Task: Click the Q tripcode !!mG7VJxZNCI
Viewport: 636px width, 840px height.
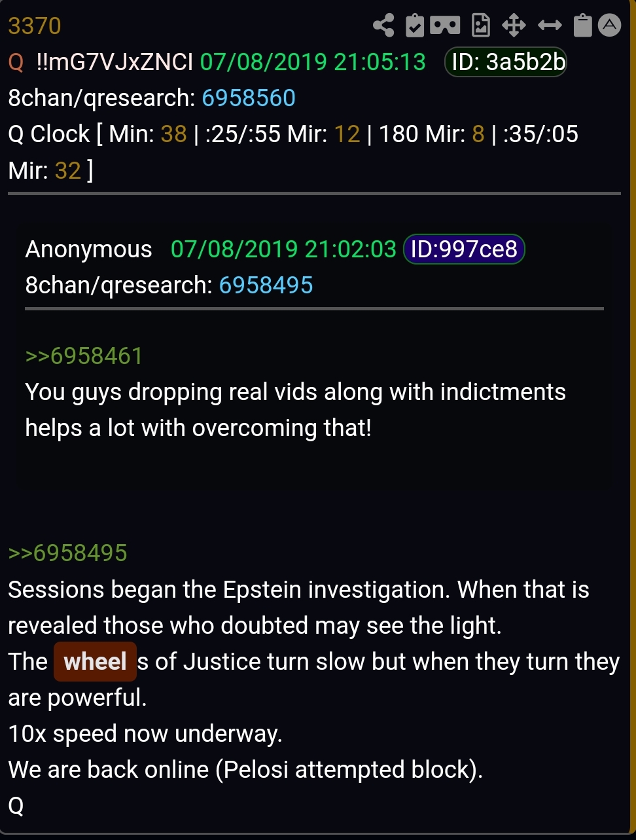Action: 115,62
